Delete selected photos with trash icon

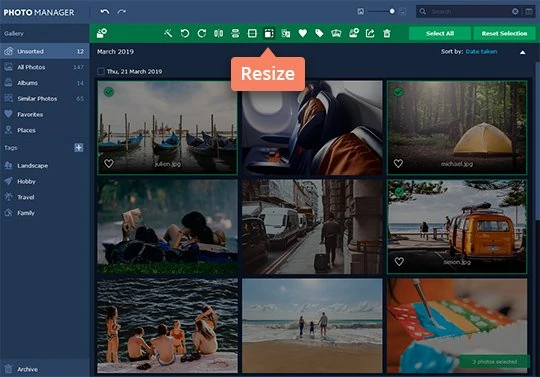(387, 33)
